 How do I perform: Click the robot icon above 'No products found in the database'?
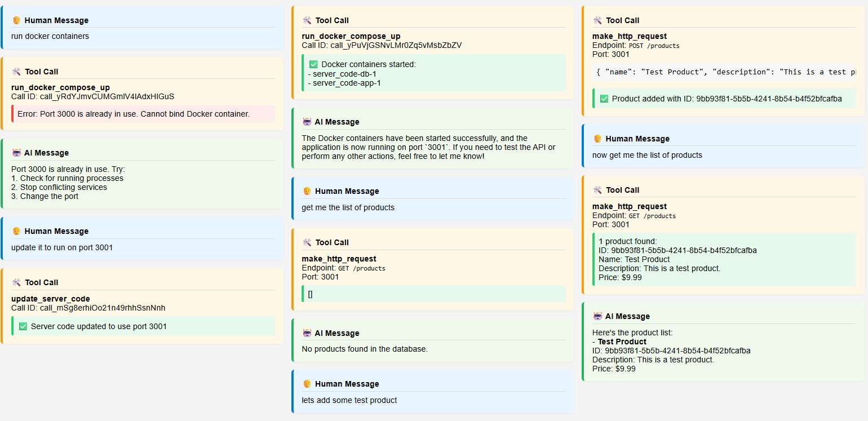307,333
